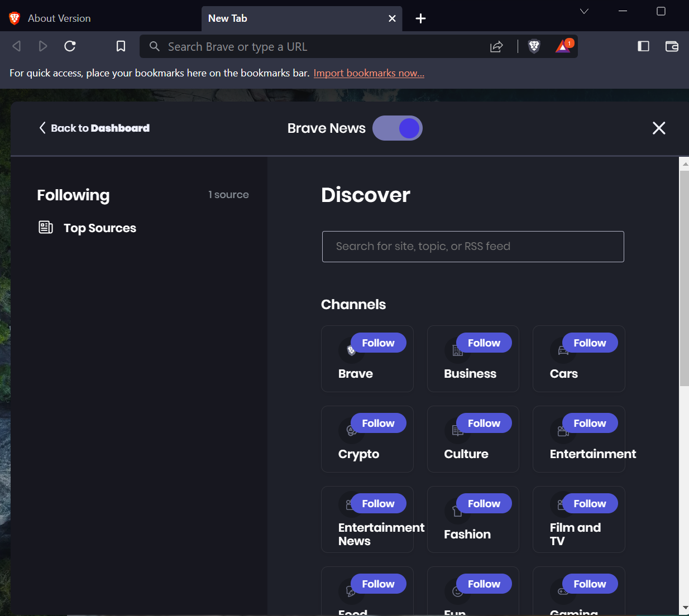Image resolution: width=689 pixels, height=616 pixels.
Task: Open a new tab with plus button
Action: pos(421,18)
